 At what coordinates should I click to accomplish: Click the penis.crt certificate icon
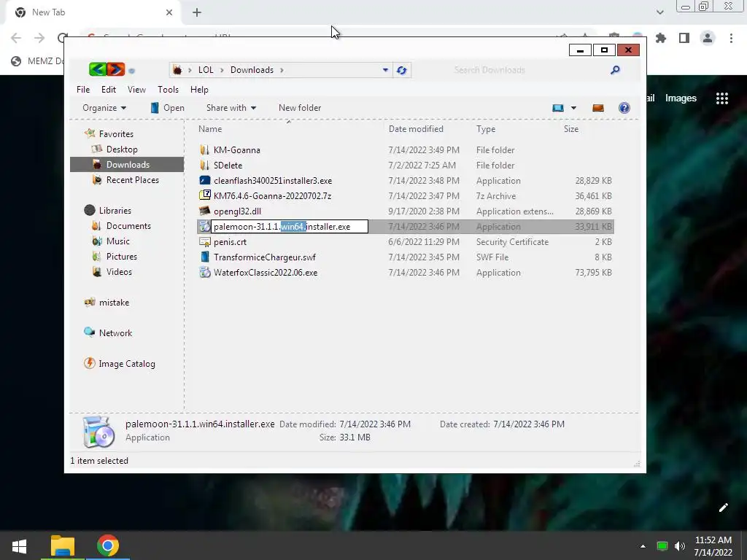[205, 242]
